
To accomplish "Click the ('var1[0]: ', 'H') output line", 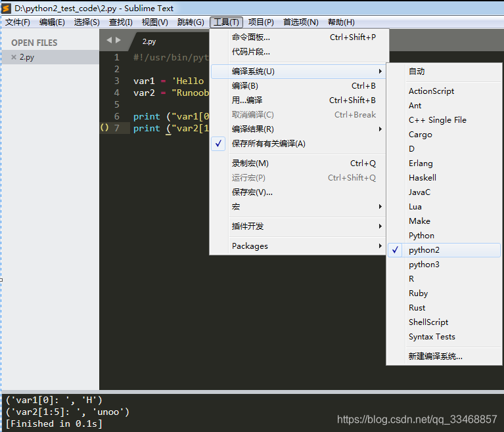I will 54,400.
